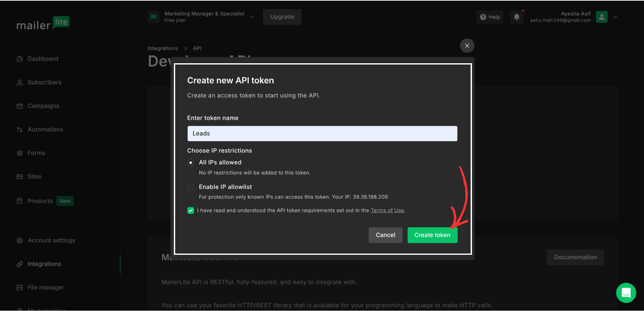Screen dimensions: 644x311
Task: Go to Subscribers in sidebar
Action: tap(44, 82)
